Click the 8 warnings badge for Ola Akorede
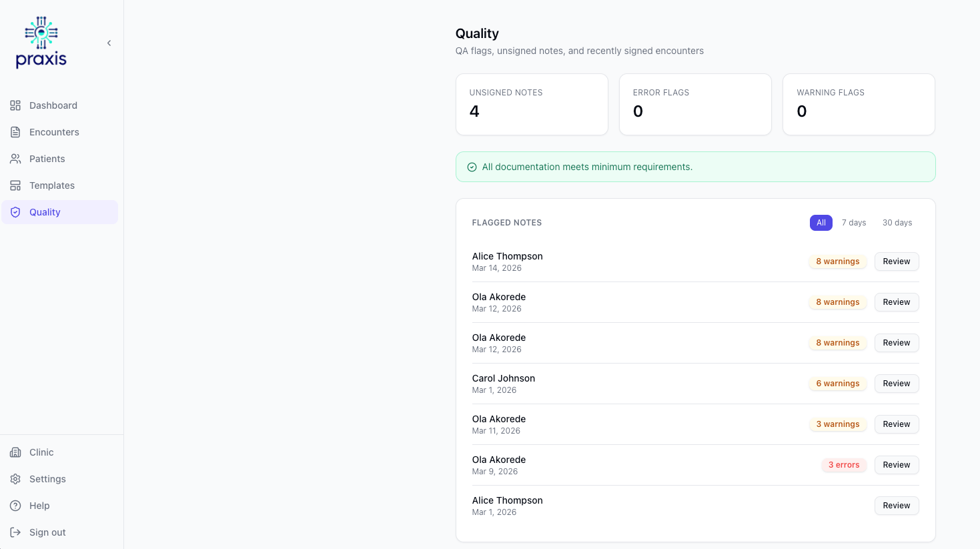Image resolution: width=980 pixels, height=549 pixels. point(837,302)
